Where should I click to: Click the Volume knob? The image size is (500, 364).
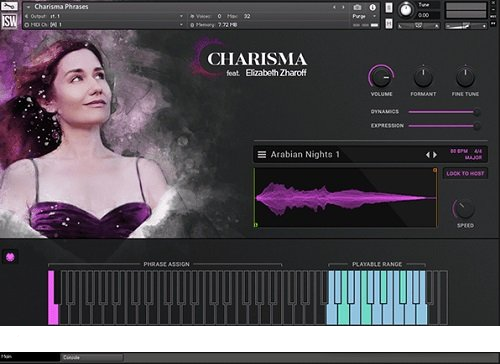pos(381,77)
